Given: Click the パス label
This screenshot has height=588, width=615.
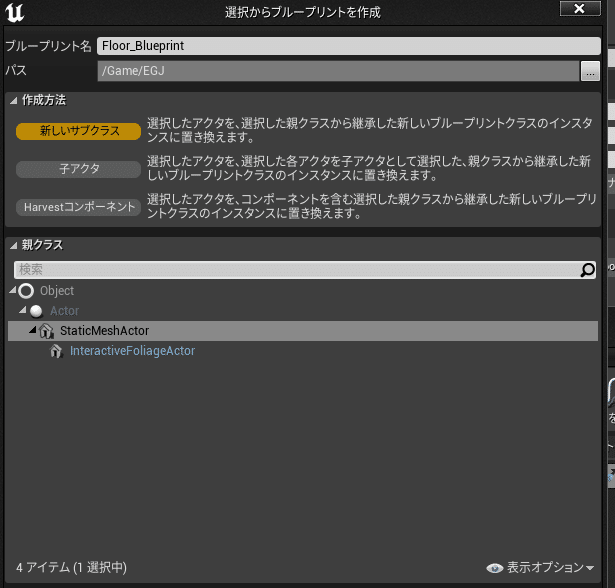Looking at the screenshot, I should click(16, 71).
